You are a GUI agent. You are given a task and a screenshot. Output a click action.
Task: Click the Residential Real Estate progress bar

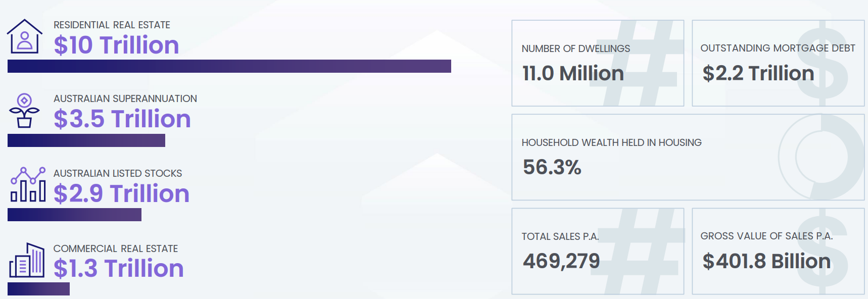229,66
